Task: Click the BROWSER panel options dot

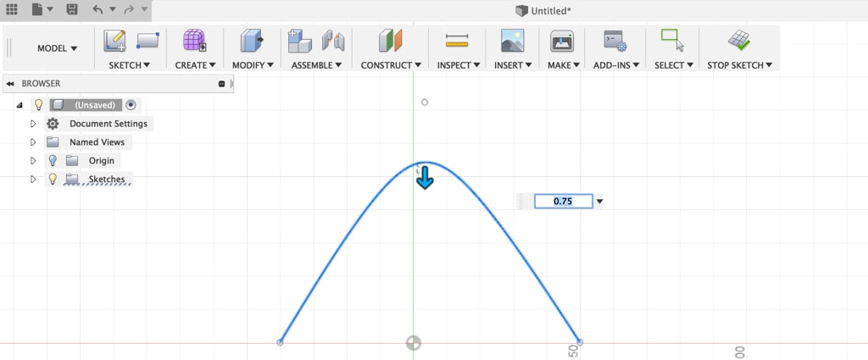Action: pyautogui.click(x=221, y=84)
